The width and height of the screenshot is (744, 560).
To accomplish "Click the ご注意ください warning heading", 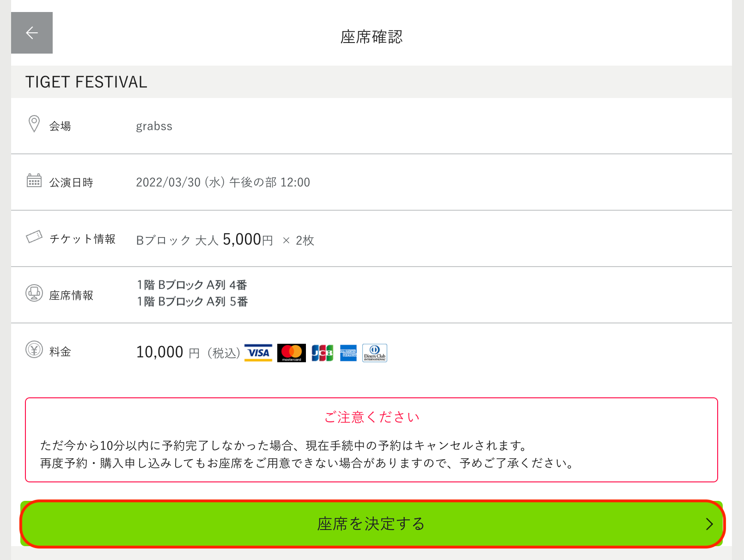I will tap(372, 417).
